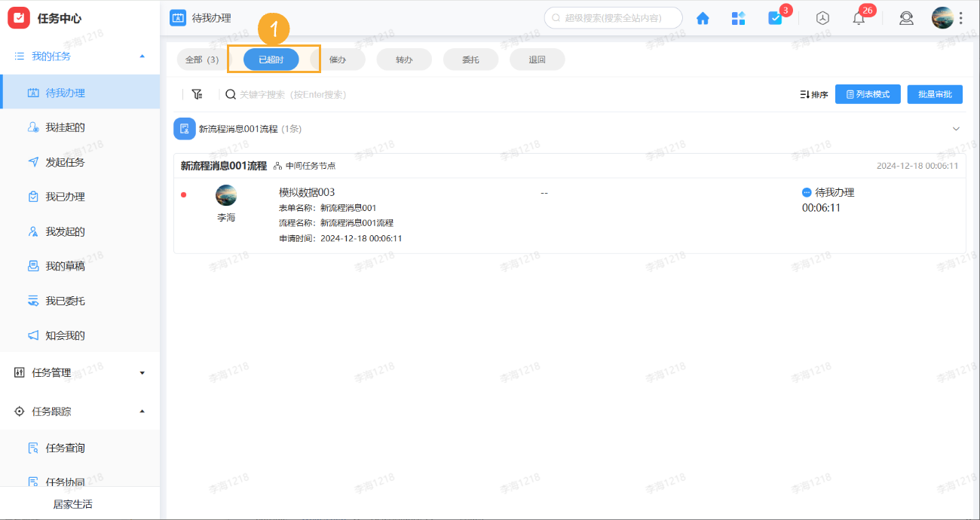点击顶部导航的主页图标
Image resolution: width=980 pixels, height=520 pixels.
pyautogui.click(x=703, y=18)
